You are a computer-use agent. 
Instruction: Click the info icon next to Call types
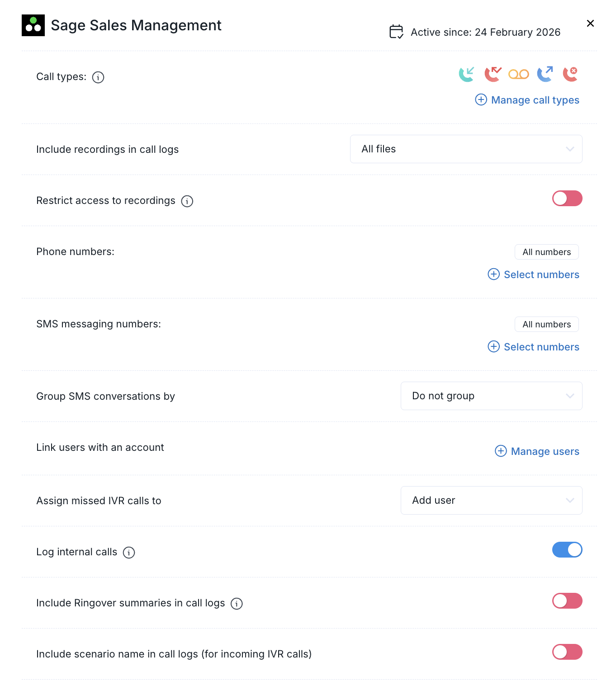98,77
